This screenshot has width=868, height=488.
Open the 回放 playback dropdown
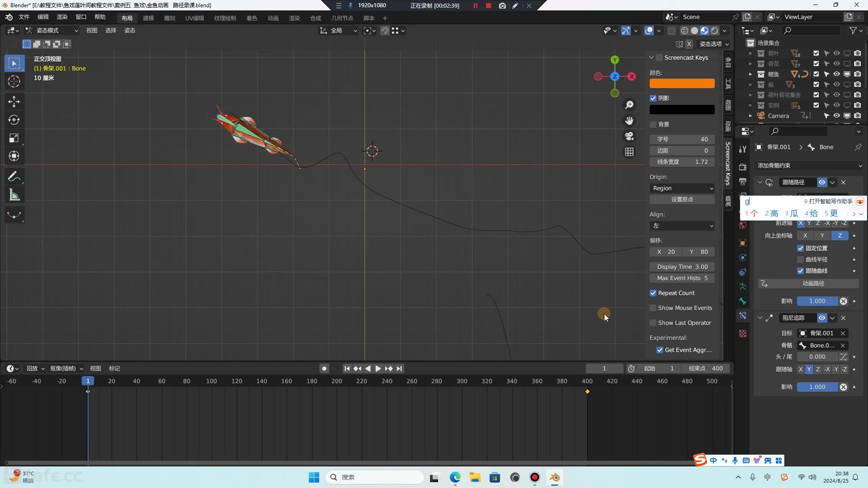[x=35, y=368]
